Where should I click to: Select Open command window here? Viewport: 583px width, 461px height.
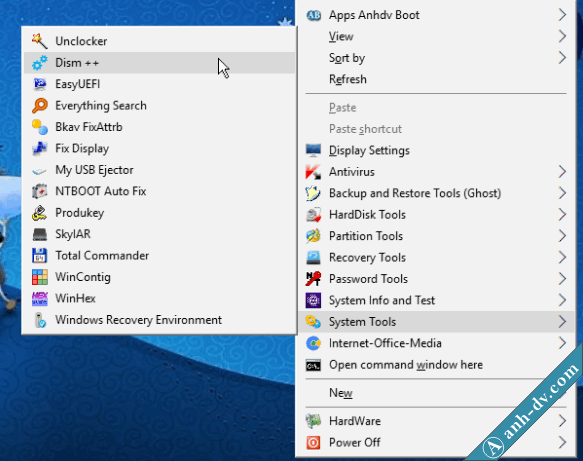(435, 365)
